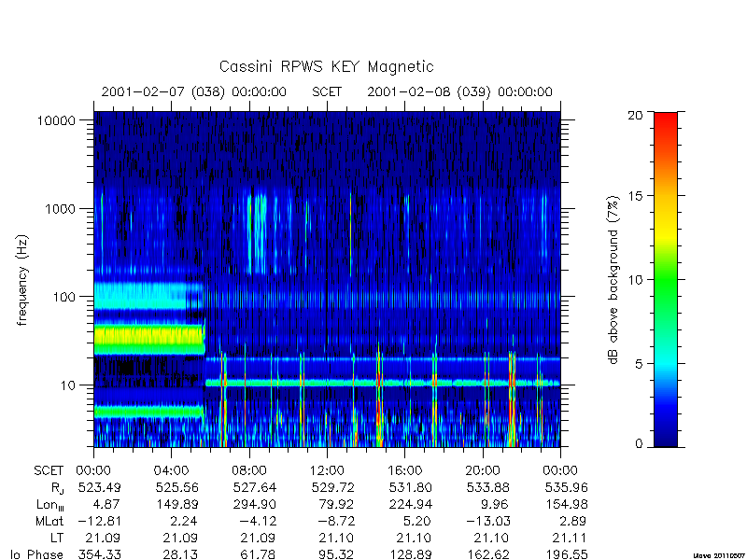Image resolution: width=747 pixels, height=560 pixels.
Task: Click the "10000" frequency axis label
Action: (x=56, y=120)
